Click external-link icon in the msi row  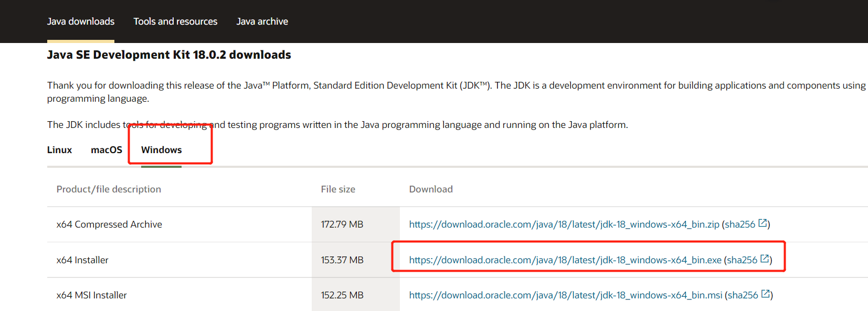[x=766, y=294]
